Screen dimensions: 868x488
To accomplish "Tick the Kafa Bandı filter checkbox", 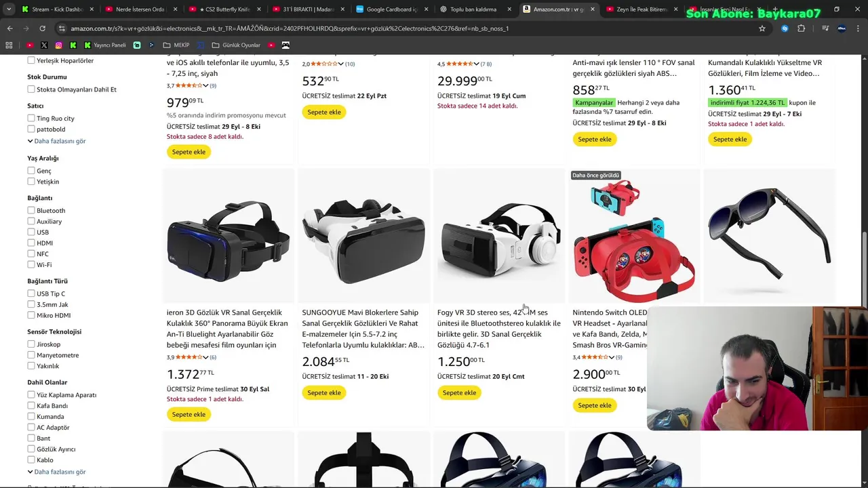I will 31,405.
